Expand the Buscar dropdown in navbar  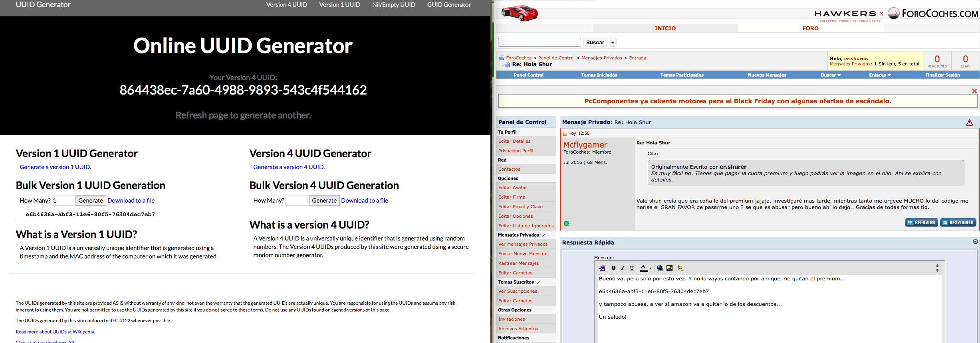(x=831, y=75)
